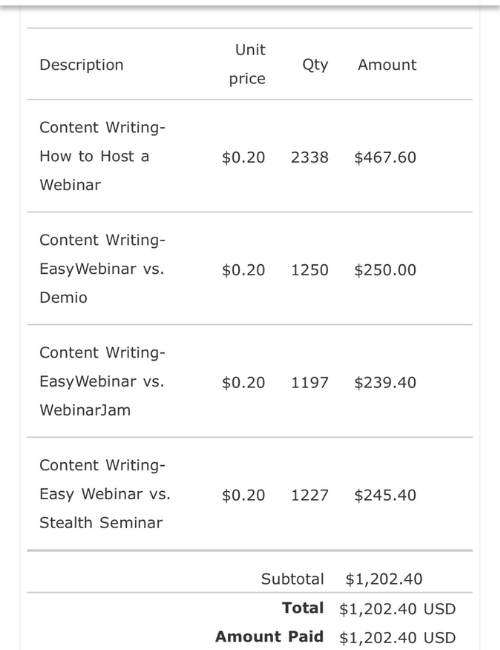Click the $467.60 amount

click(x=385, y=158)
